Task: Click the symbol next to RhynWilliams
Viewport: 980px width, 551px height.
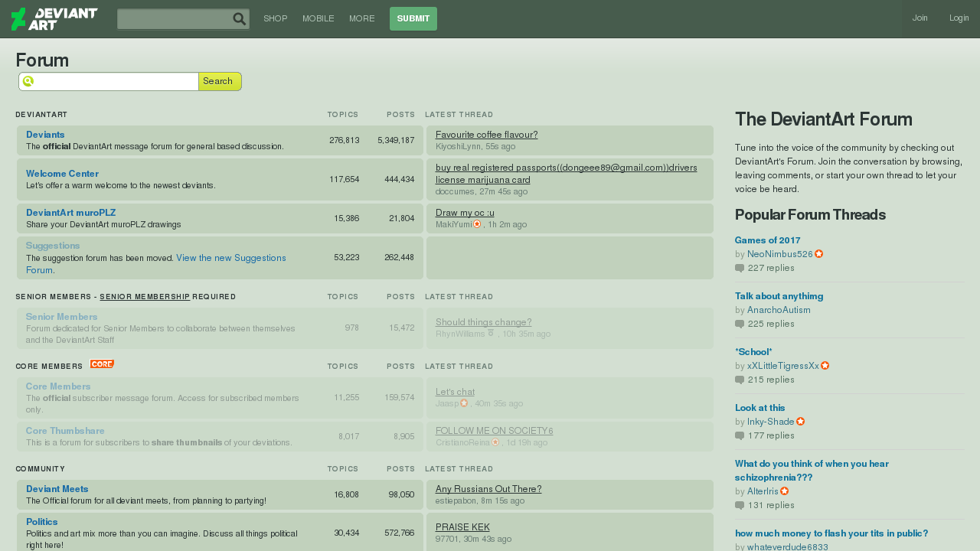Action: 491,333
